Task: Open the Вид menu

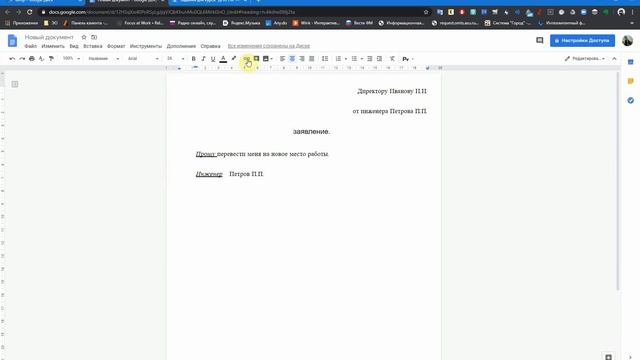Action: [74, 46]
